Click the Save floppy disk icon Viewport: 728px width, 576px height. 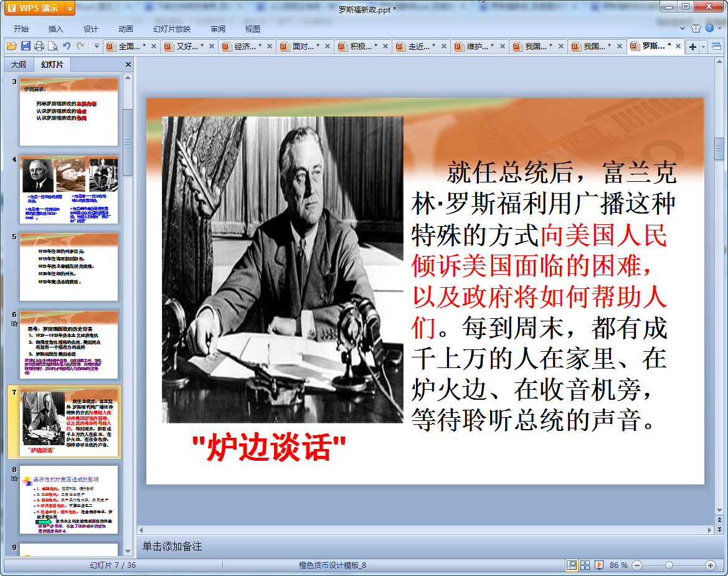26,46
